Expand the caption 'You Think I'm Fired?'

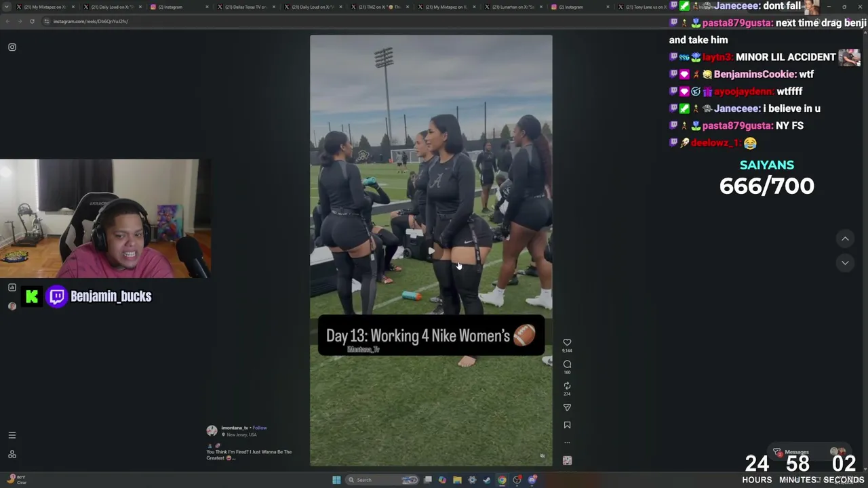point(249,455)
